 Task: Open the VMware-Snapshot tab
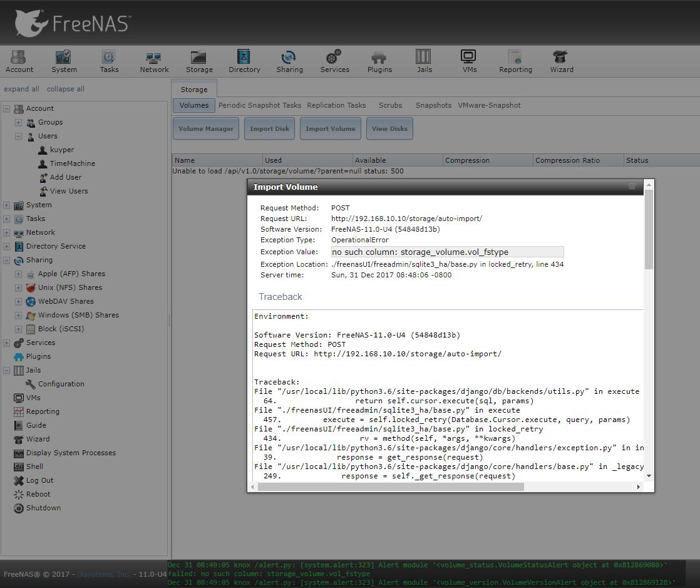[x=489, y=105]
